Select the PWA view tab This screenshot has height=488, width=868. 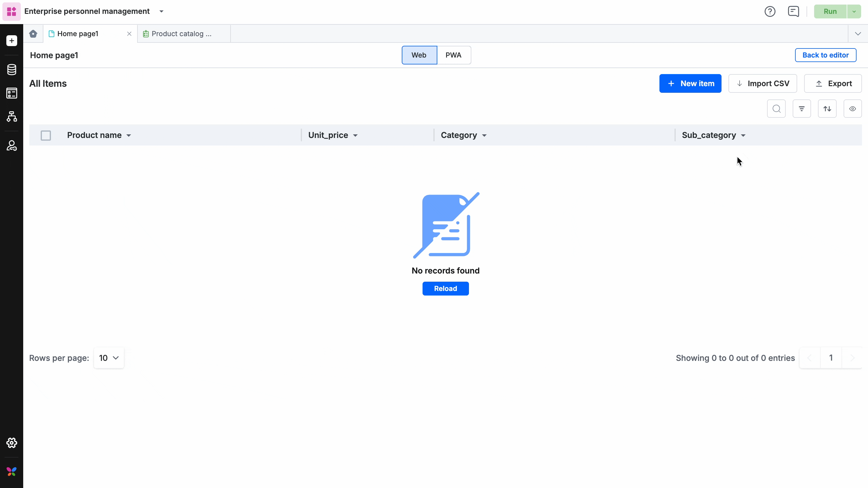pos(454,55)
